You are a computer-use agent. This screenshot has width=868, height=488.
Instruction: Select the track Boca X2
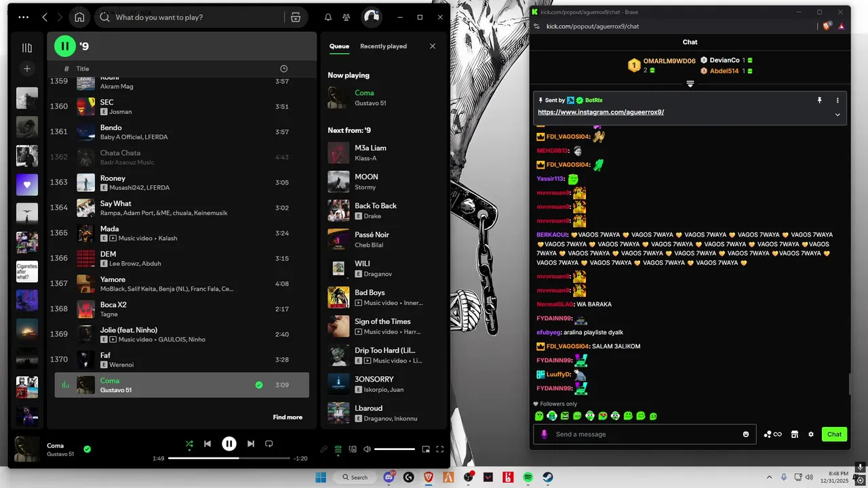click(182, 309)
